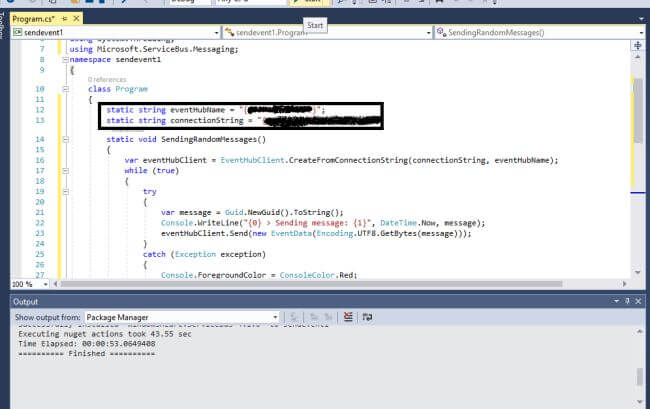Click 'DateTime' on line 22

(398, 223)
